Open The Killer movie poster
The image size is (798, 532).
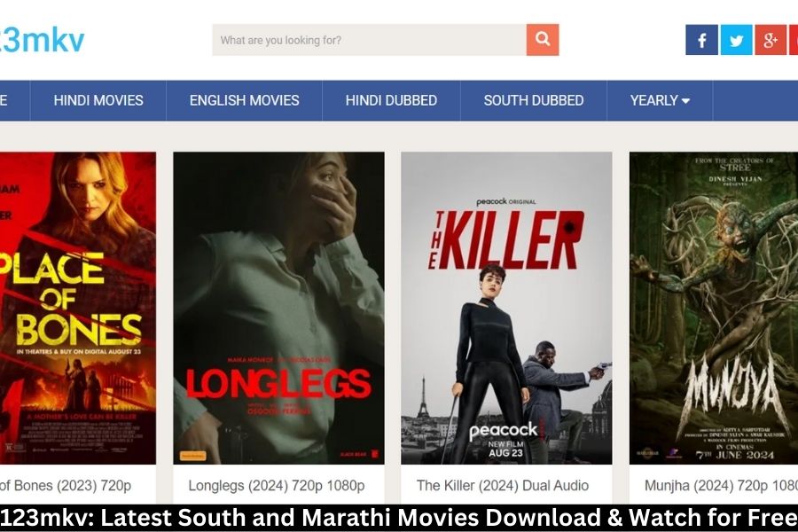pos(506,308)
